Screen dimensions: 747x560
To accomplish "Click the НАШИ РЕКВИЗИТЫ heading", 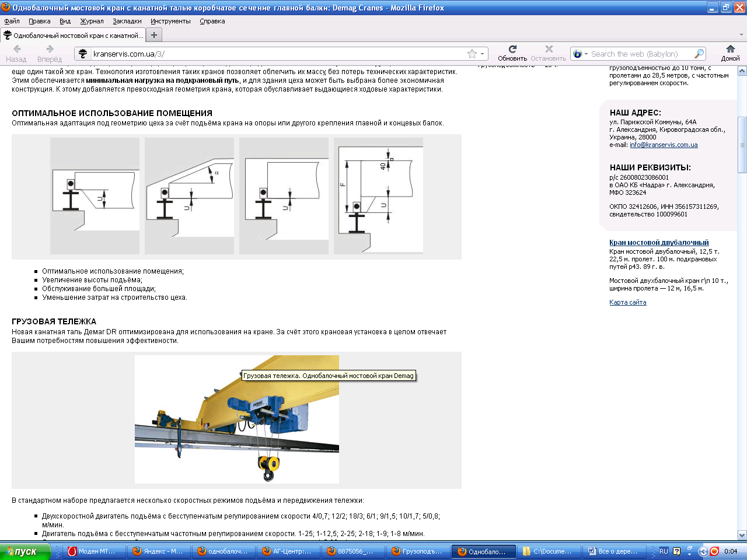I will coord(650,167).
